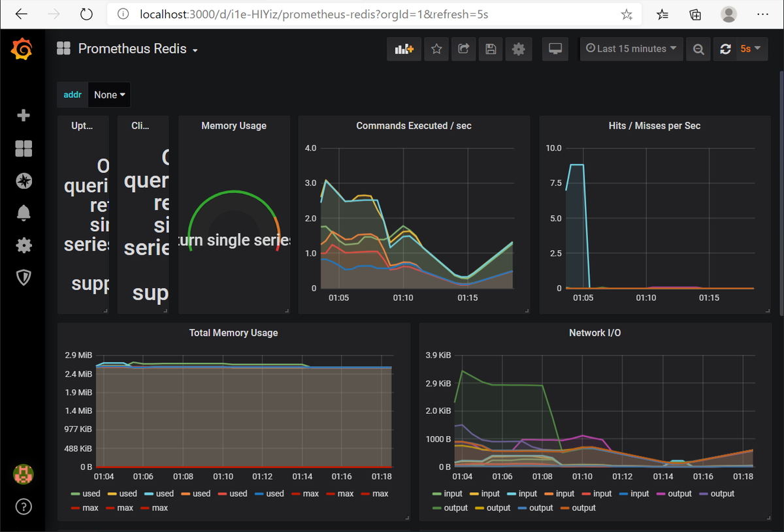Click the dashboard grid icon beside title
784x532 pixels.
coord(63,48)
